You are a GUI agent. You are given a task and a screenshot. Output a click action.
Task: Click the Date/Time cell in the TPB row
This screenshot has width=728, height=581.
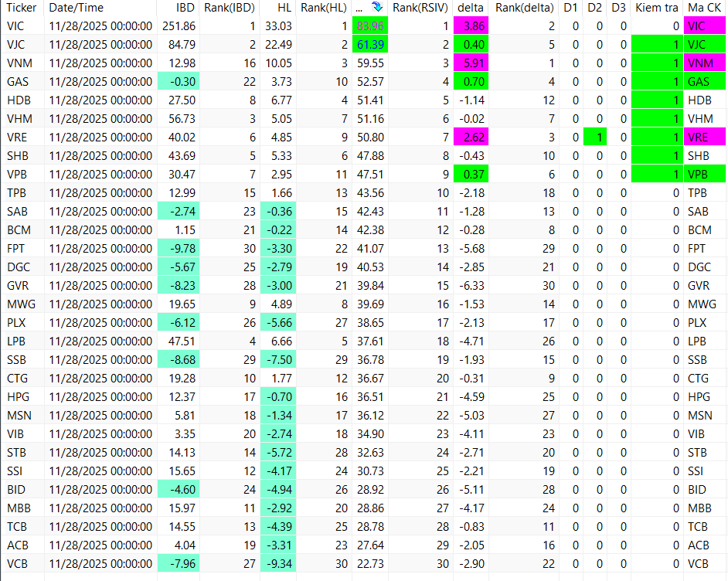pyautogui.click(x=100, y=193)
